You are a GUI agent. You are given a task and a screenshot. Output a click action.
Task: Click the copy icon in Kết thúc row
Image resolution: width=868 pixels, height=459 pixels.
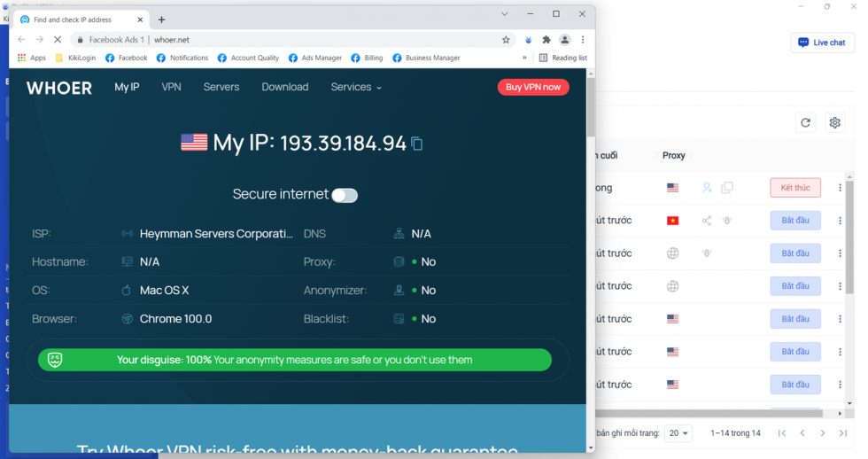point(727,188)
